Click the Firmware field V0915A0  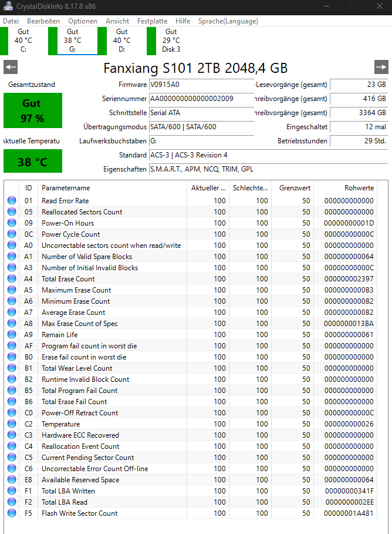(x=201, y=85)
